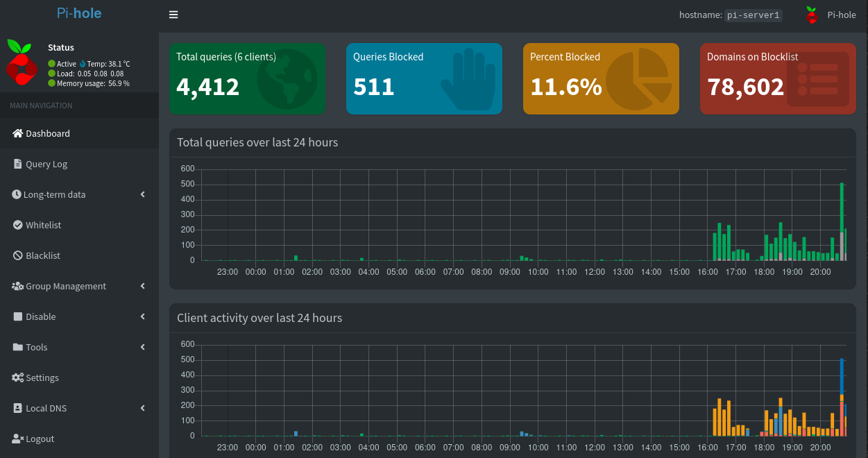Toggle the sidebar hamburger menu
The image size is (868, 458).
(x=173, y=15)
